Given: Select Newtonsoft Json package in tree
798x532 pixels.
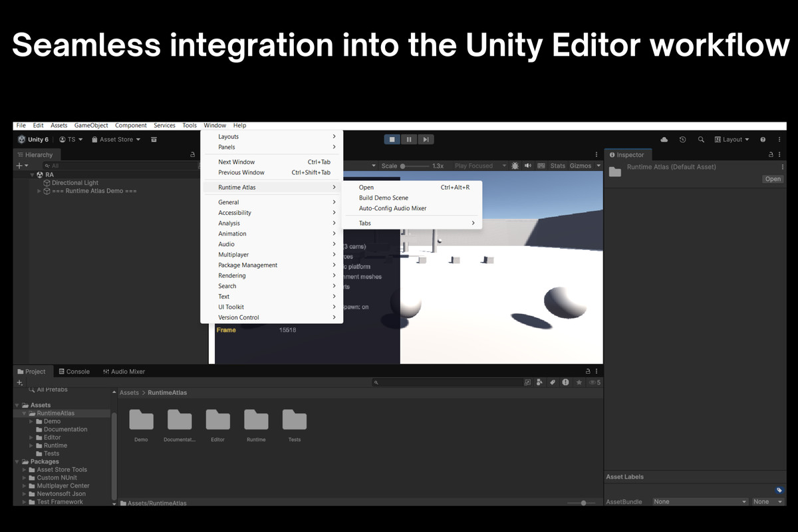Looking at the screenshot, I should point(63,494).
